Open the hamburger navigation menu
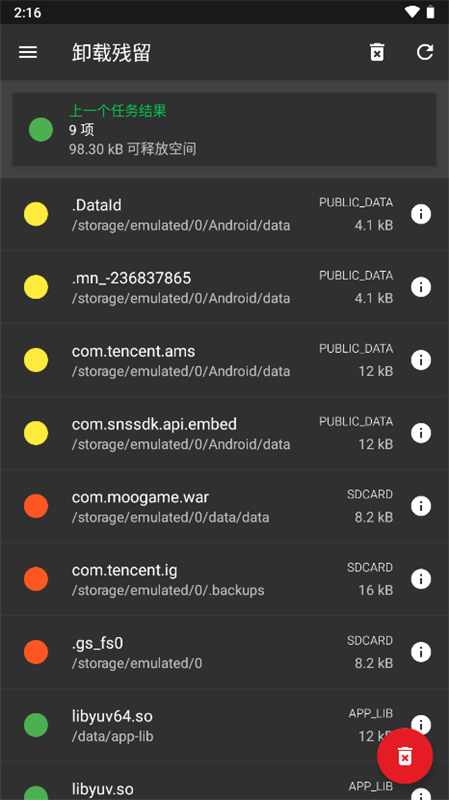 28,52
